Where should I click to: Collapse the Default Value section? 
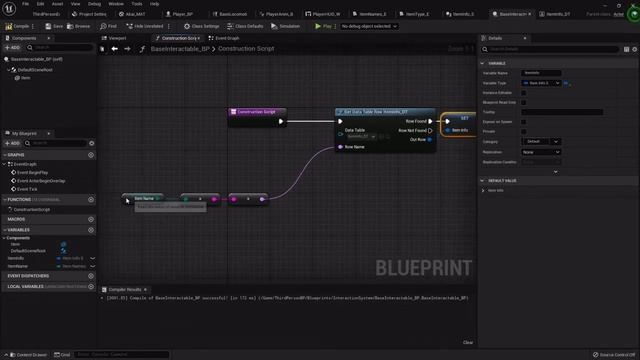click(482, 181)
